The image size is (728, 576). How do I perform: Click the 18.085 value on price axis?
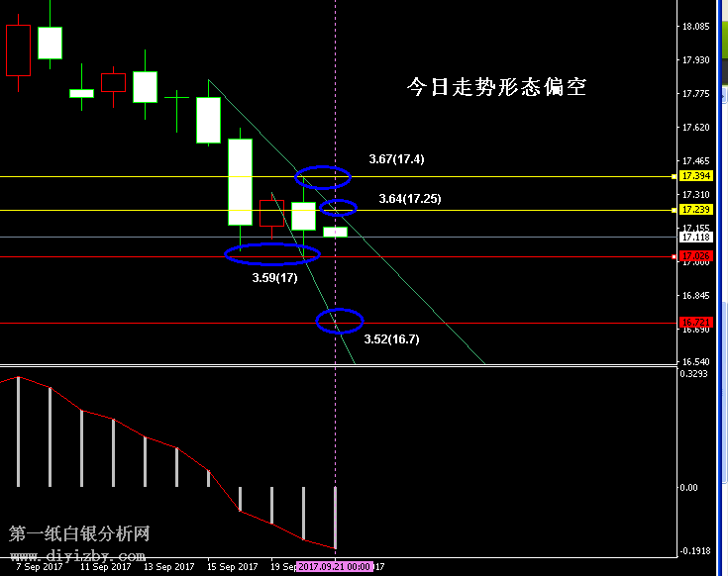coord(696,27)
